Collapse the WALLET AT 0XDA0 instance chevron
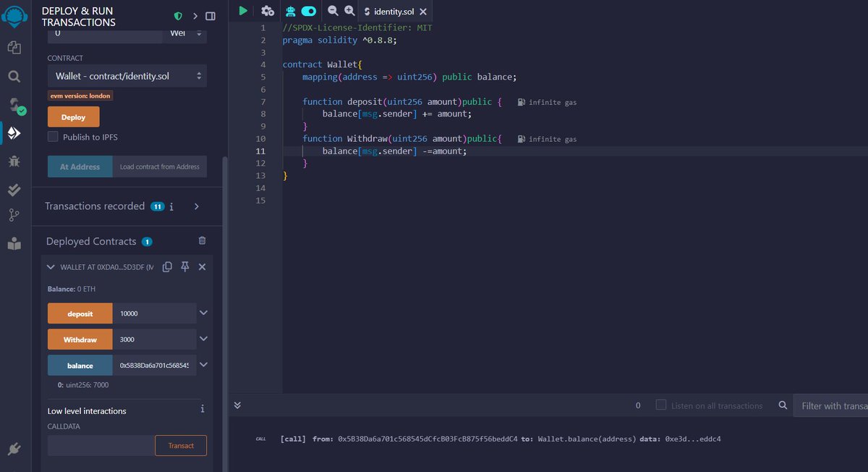 coord(51,267)
